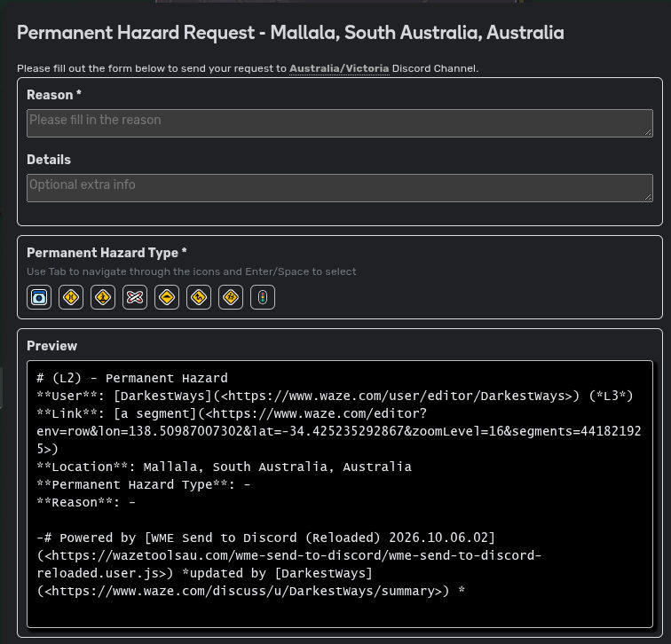Screen dimensions: 671x644
Task: Pick the speed bump hazard icon
Action: 167,297
